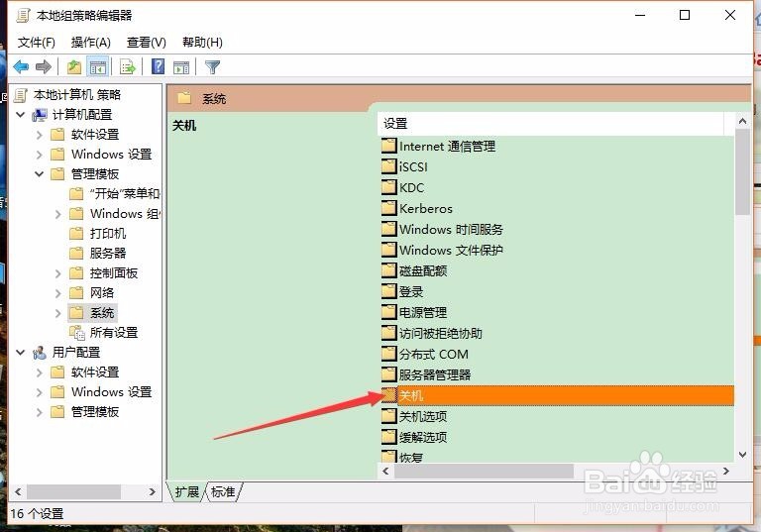Click the Windows 时间服务 folder icon
This screenshot has width=761, height=532.
(x=388, y=229)
